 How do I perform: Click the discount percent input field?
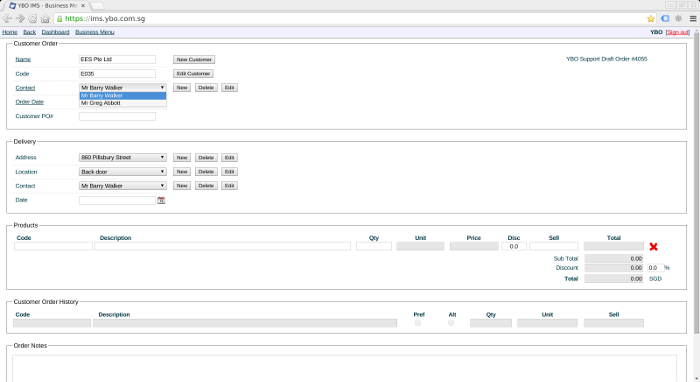(x=655, y=268)
